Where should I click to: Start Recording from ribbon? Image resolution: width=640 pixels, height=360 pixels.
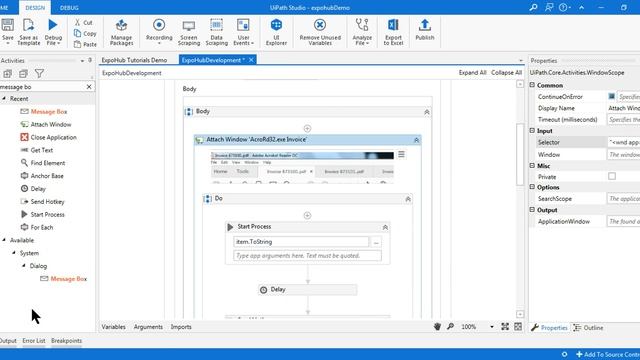159,31
